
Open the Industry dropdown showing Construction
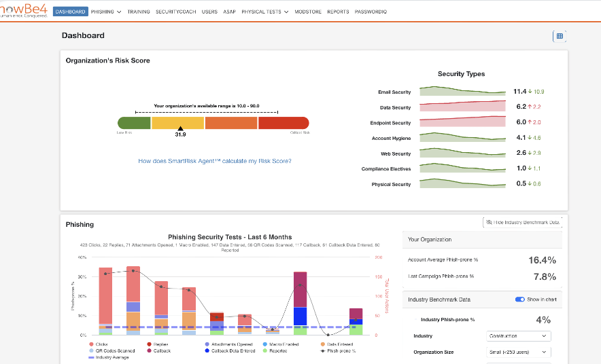518,335
